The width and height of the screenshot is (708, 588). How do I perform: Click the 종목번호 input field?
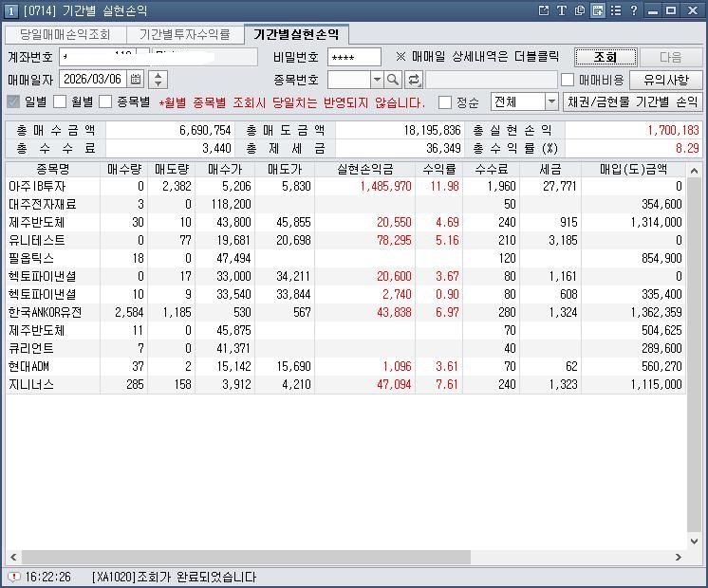349,80
